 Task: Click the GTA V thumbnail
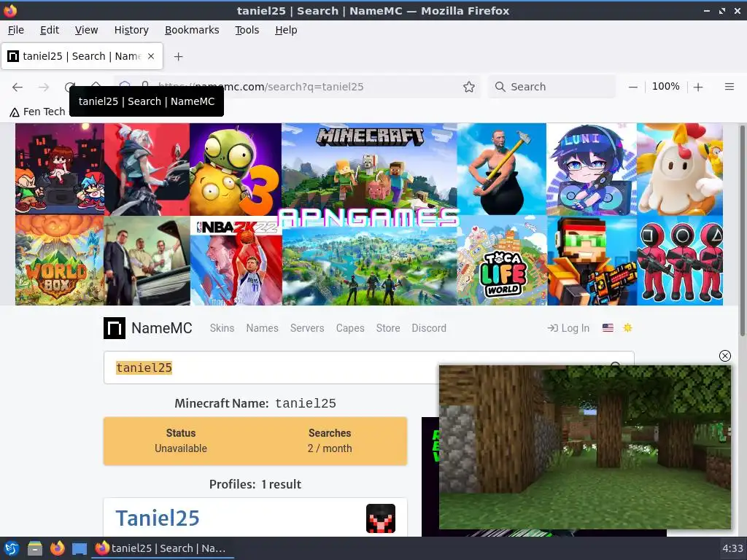click(147, 260)
